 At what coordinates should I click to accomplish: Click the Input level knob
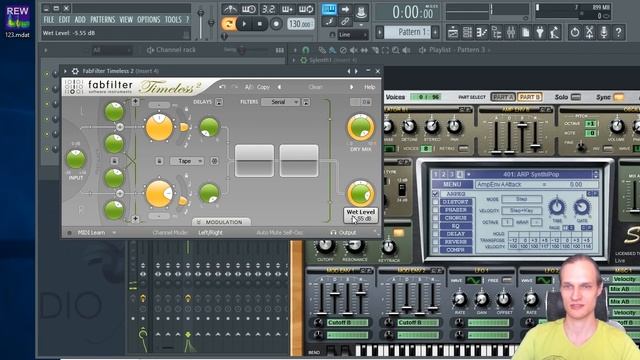click(x=76, y=159)
